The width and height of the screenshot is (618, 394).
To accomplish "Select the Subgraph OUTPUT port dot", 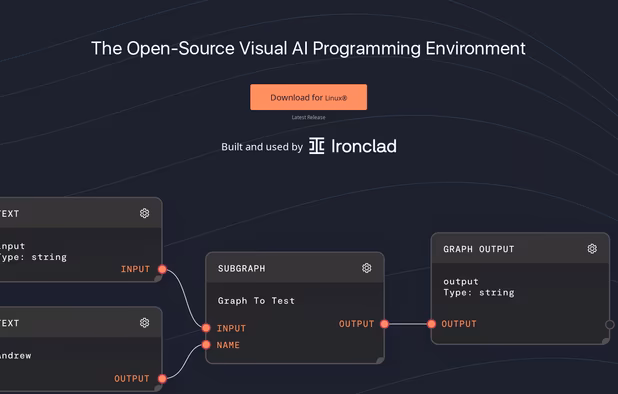I will [384, 324].
